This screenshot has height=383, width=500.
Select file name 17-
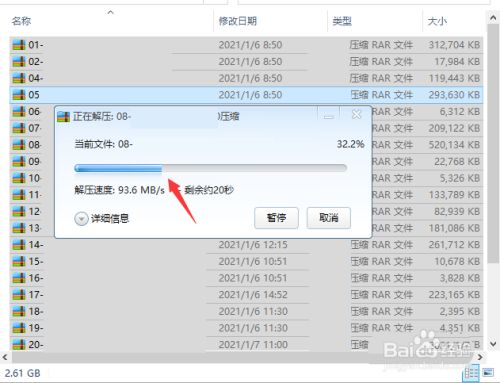[36, 295]
